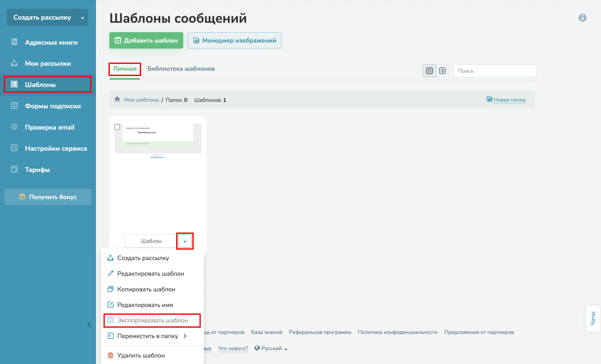Screen dimensions: 601x364
Task: Click inside the Поиск search field
Action: point(495,71)
